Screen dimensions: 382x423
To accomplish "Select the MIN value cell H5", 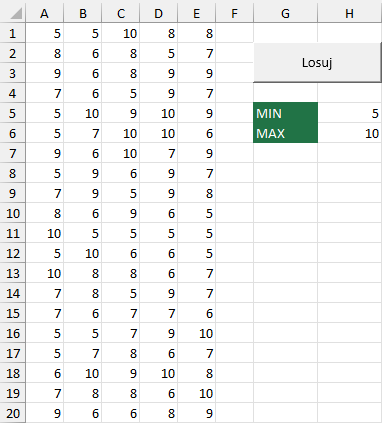I will point(349,113).
